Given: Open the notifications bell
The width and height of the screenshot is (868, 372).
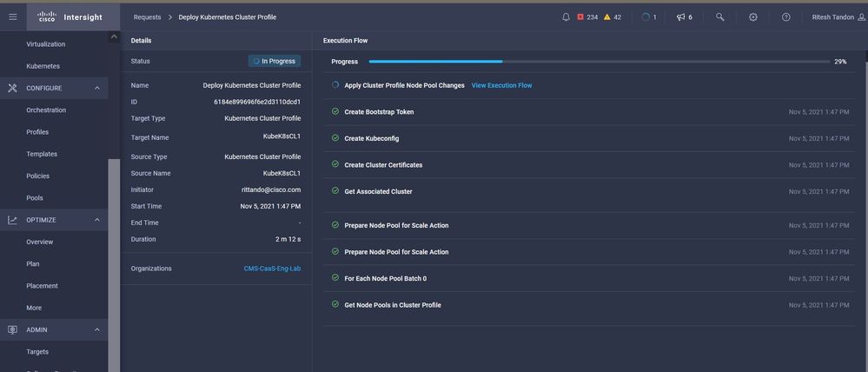Looking at the screenshot, I should pos(566,17).
